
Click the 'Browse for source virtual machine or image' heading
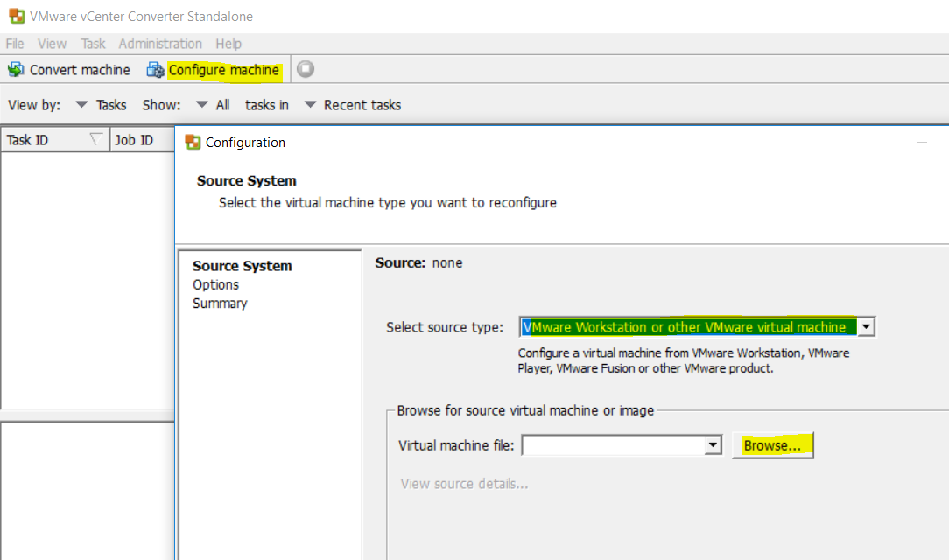(525, 410)
